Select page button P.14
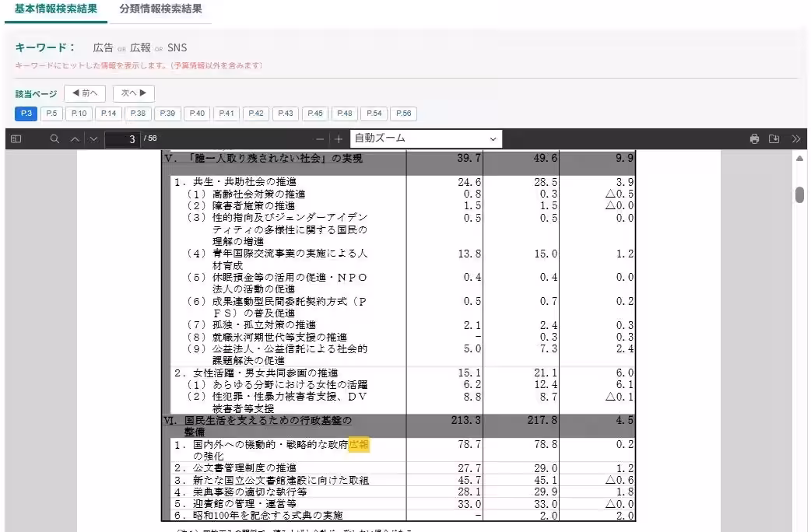811x532 pixels. pos(109,114)
